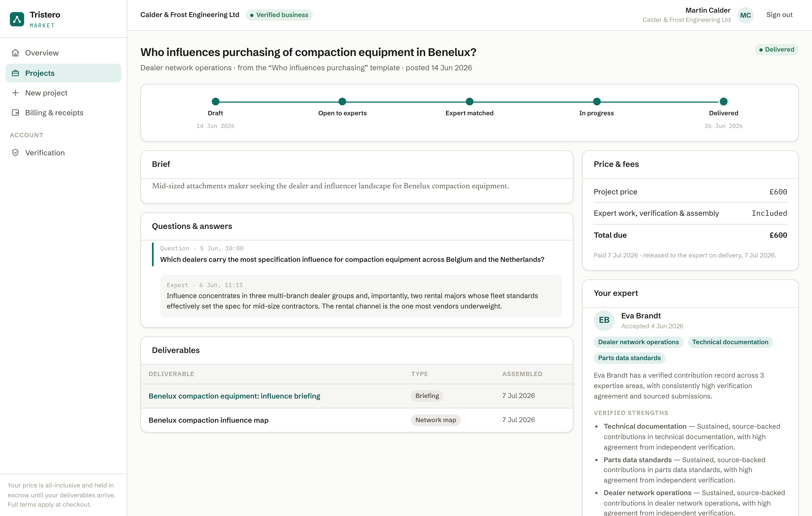Image resolution: width=812 pixels, height=516 pixels.
Task: Open Billing & receipts
Action: [x=63, y=113]
